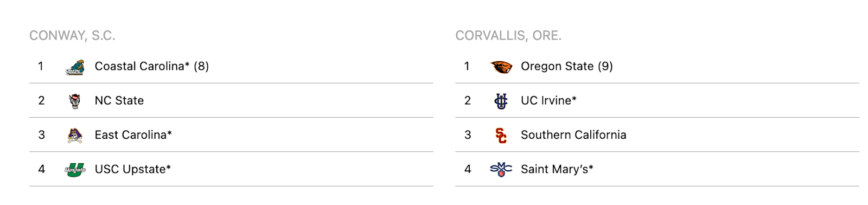
Task: Open the NC State team link
Action: pos(119,100)
